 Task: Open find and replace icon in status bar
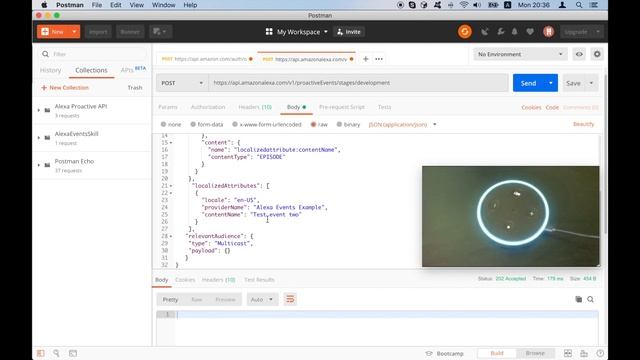(x=56, y=353)
